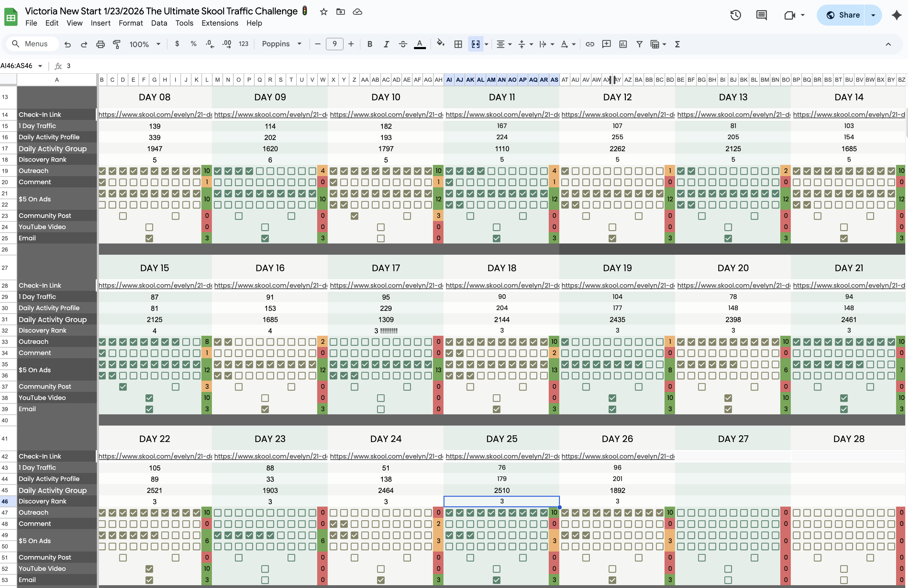The width and height of the screenshot is (908, 588).
Task: Click the insert link icon
Action: [590, 44]
